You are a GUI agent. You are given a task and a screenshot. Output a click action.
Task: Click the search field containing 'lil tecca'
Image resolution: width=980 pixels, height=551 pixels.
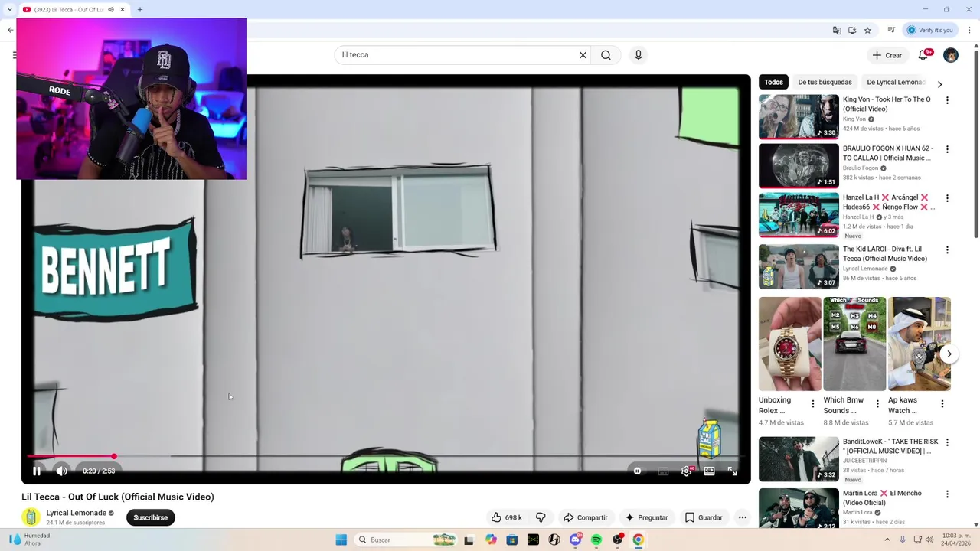tap(456, 55)
